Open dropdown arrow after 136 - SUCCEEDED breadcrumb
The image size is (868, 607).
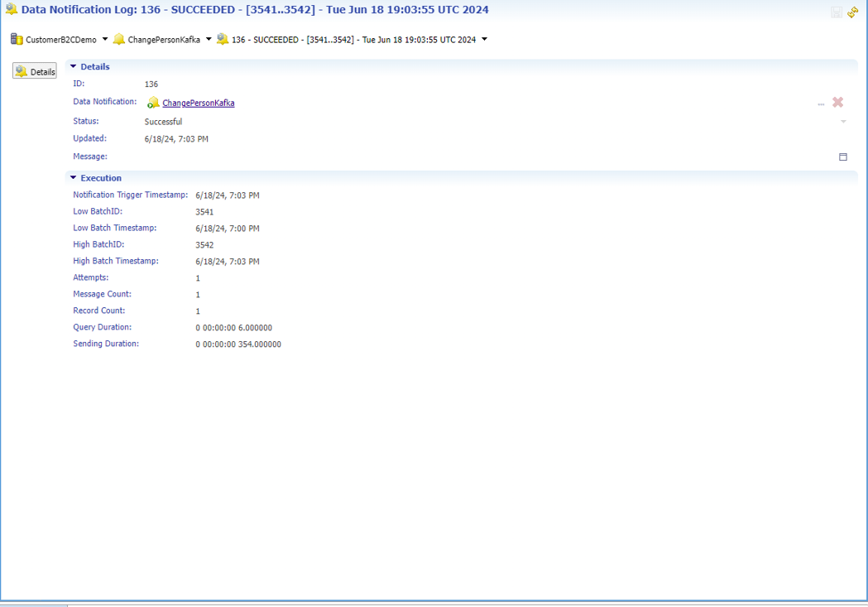484,39
